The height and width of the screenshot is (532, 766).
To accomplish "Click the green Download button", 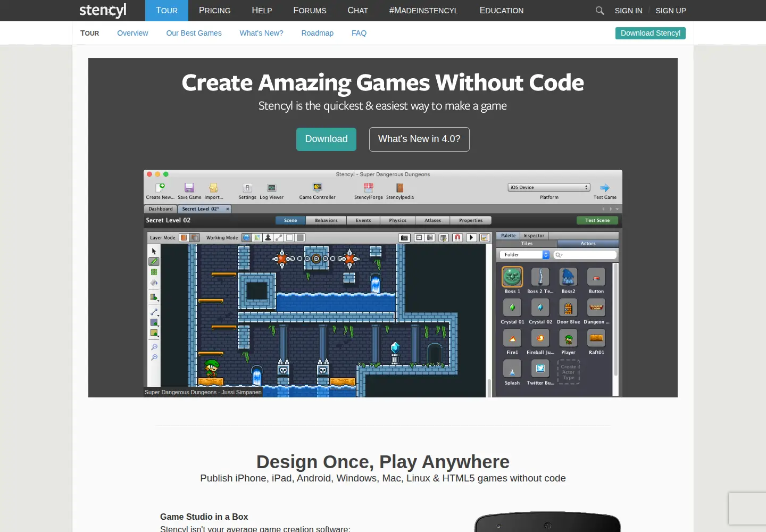I will click(326, 139).
